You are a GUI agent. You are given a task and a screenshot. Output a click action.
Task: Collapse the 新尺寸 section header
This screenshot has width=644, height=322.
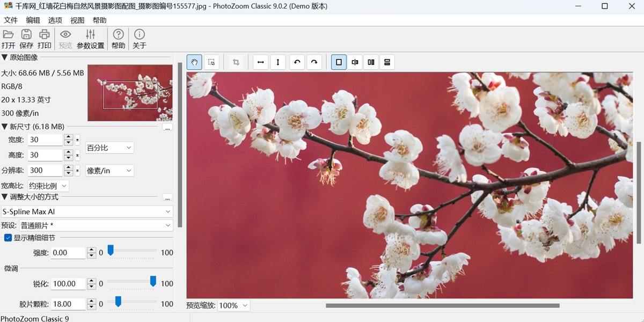click(6, 126)
